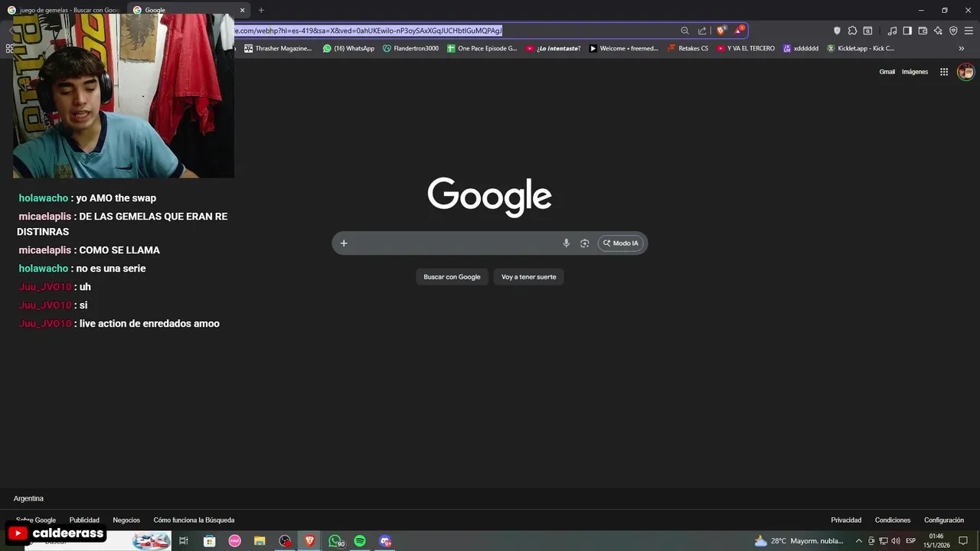Viewport: 980px width, 551px height.
Task: Open Google Lens image search icon
Action: point(584,243)
